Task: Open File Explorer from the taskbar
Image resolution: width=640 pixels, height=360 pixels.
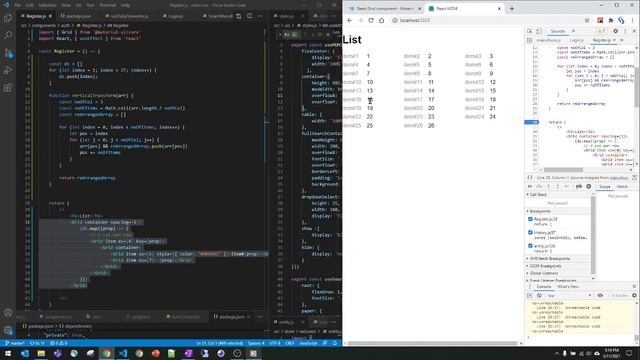Action: tap(41, 353)
